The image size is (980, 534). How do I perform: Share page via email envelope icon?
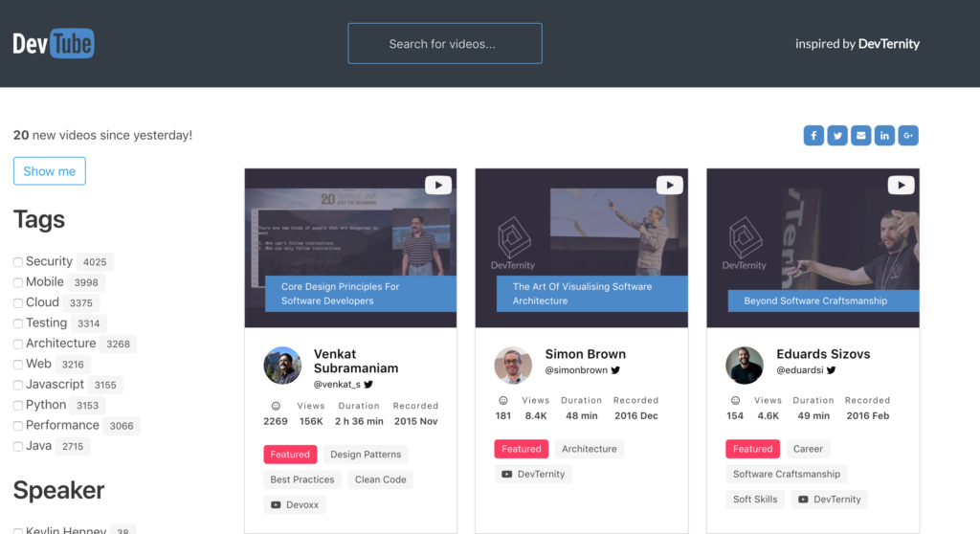pos(860,135)
